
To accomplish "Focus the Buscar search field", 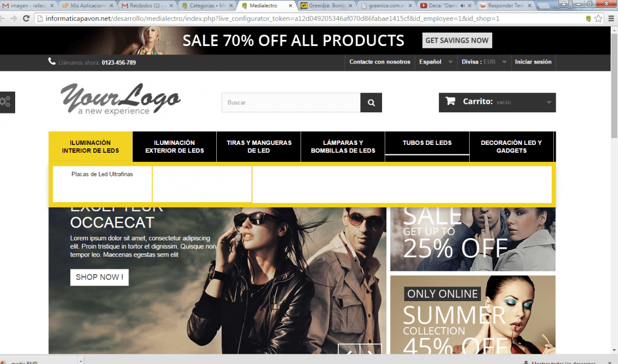I will [x=291, y=102].
